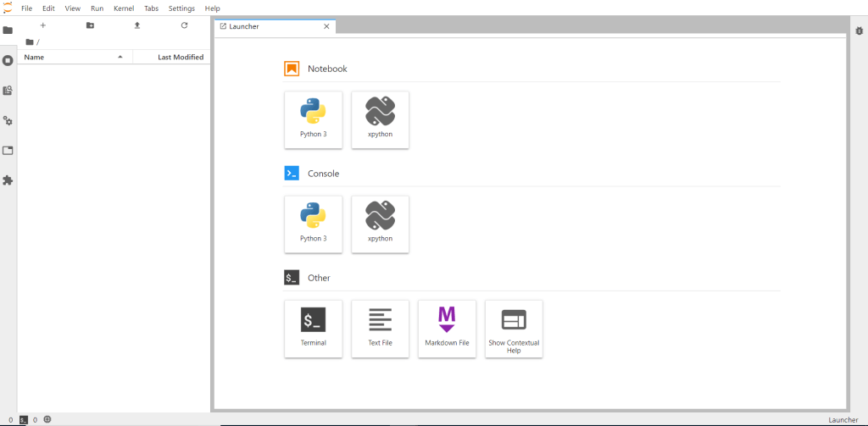Launch an xpython console

click(x=380, y=224)
